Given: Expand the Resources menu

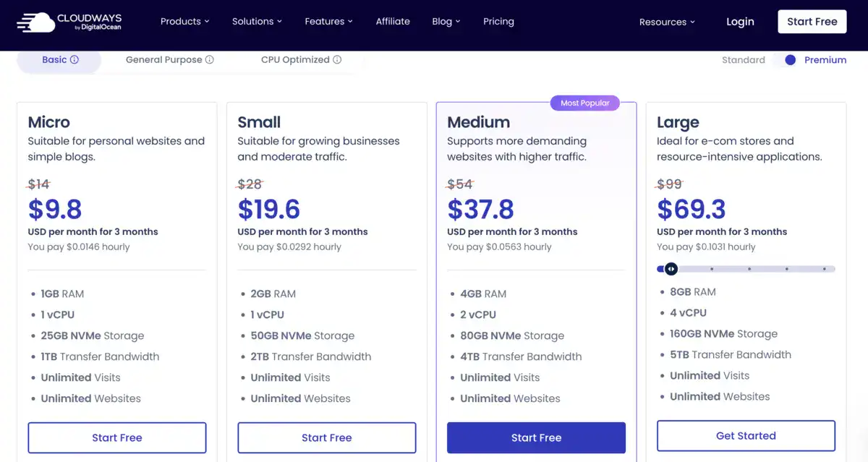Looking at the screenshot, I should pyautogui.click(x=666, y=22).
